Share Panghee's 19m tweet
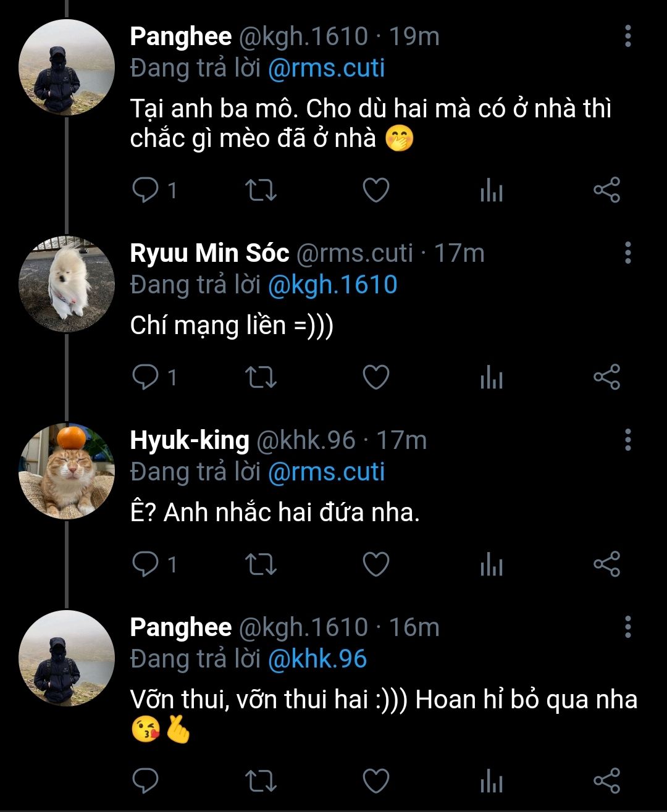667x812 pixels. [x=606, y=190]
